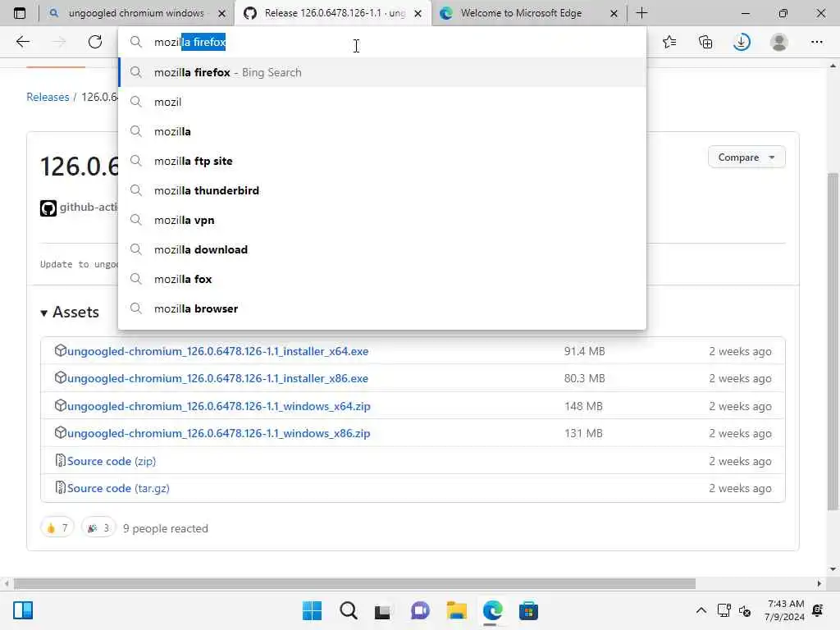Image resolution: width=840 pixels, height=630 pixels.
Task: Open the Windows Start menu
Action: click(312, 610)
